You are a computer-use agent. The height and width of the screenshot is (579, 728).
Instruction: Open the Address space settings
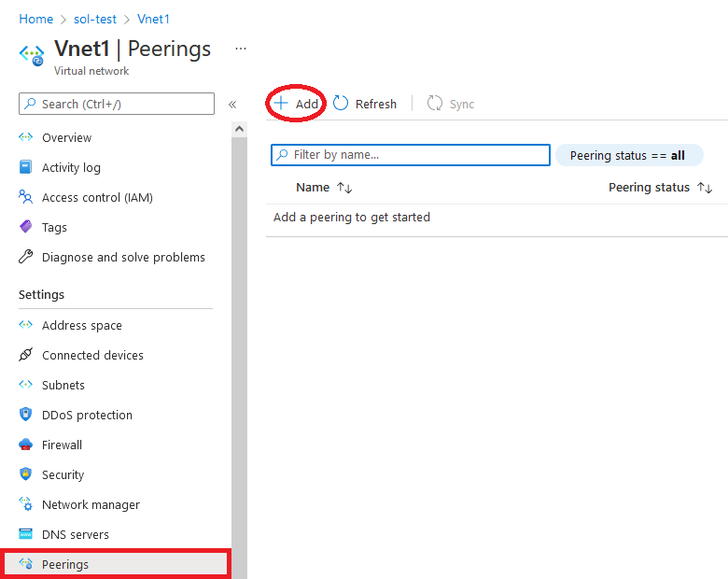point(82,326)
